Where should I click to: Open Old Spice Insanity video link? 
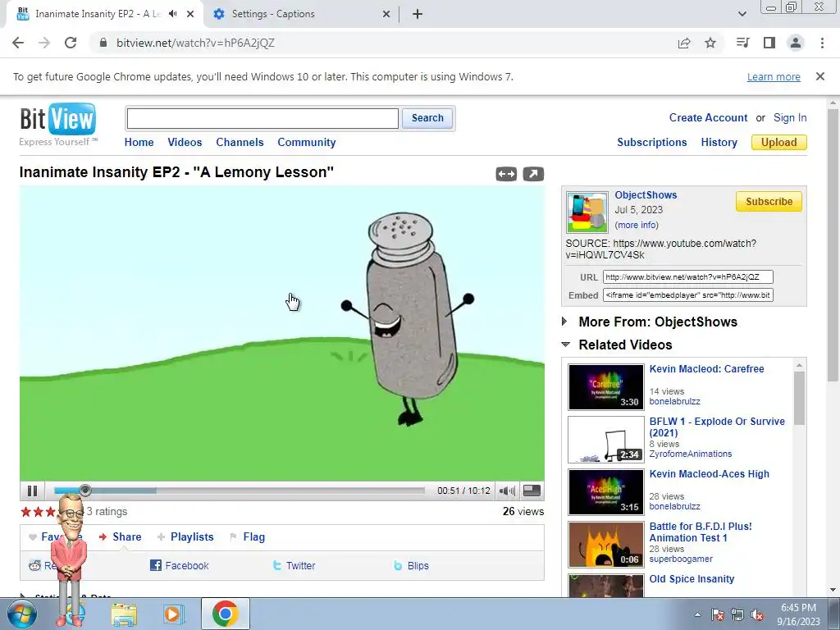(x=692, y=578)
